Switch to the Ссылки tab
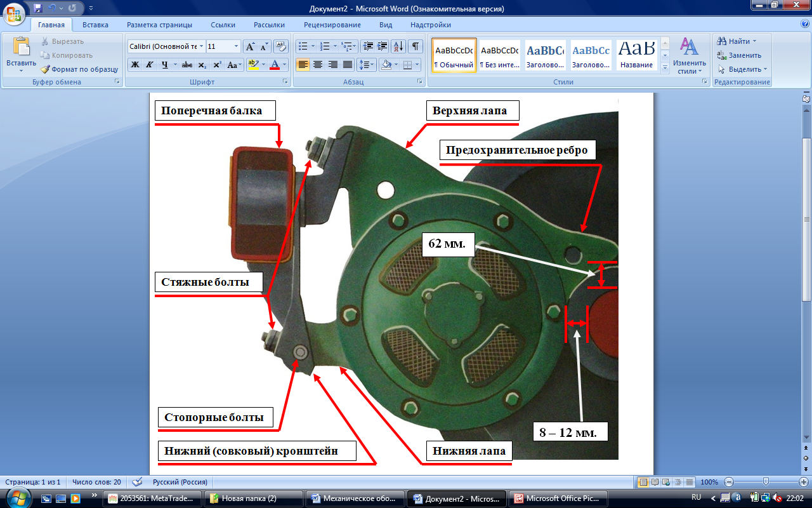 (x=223, y=25)
